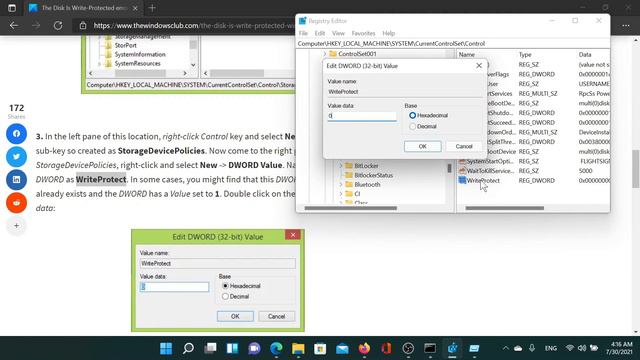Select the BitlockerStatus registry key

tap(373, 175)
